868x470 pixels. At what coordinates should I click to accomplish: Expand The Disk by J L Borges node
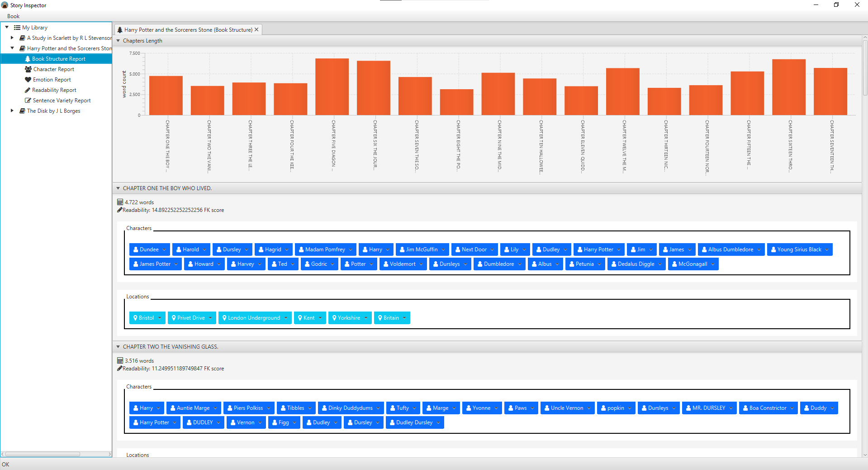(12, 110)
